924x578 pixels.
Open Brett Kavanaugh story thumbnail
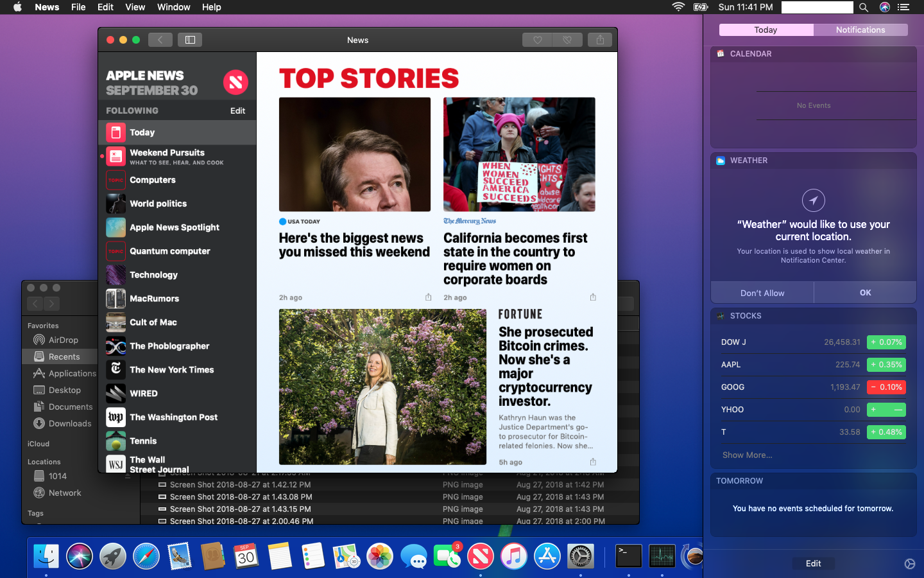pos(355,154)
